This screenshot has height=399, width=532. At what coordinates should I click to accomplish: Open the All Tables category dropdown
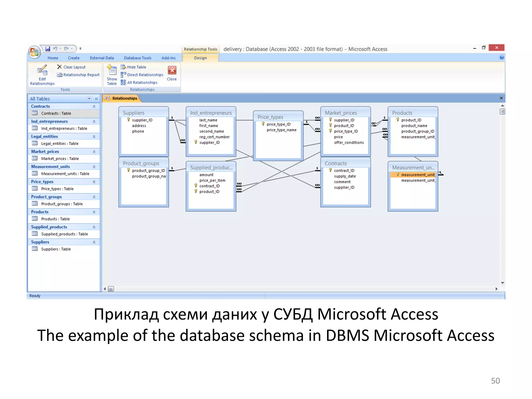89,98
